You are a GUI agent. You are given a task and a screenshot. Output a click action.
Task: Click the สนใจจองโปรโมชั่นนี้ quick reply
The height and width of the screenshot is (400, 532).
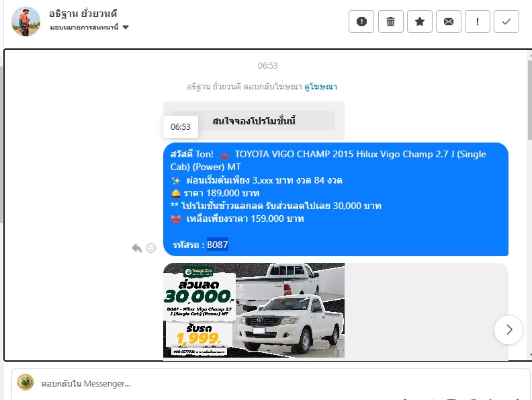254,120
